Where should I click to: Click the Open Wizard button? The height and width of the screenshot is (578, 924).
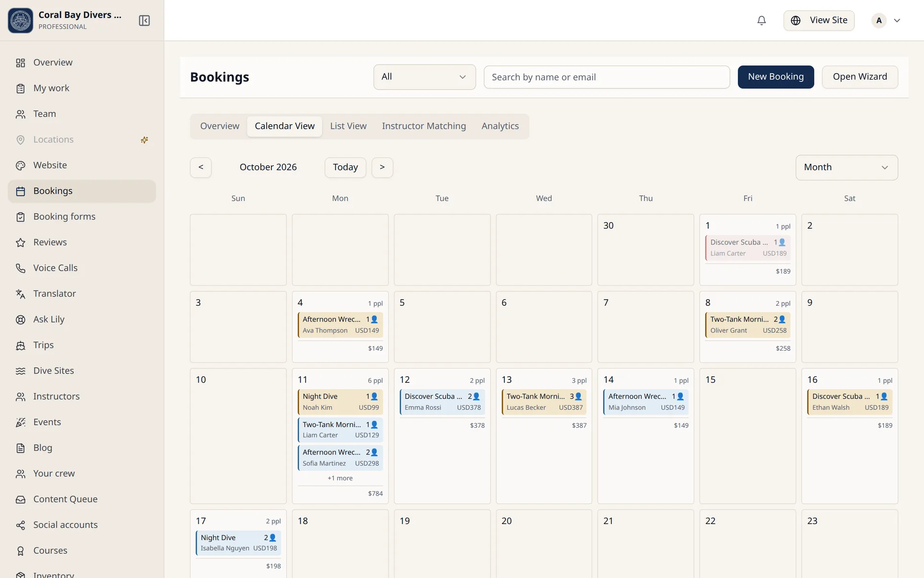tap(860, 77)
